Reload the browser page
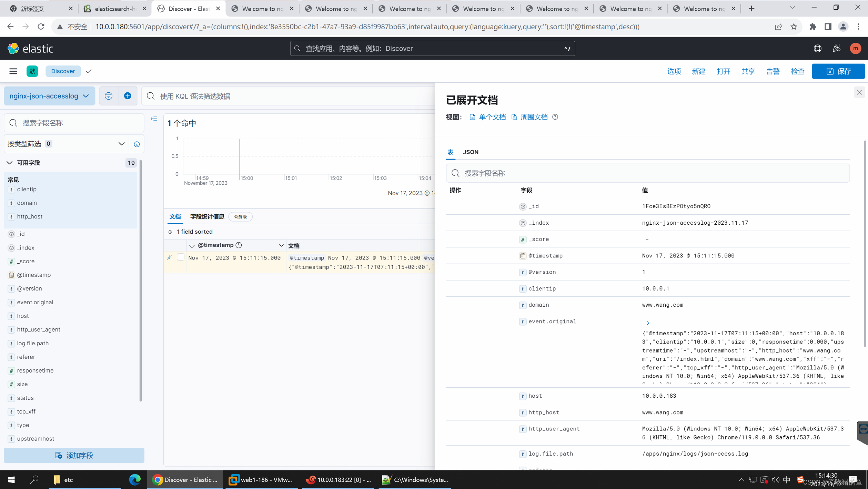The width and height of the screenshot is (868, 489). point(41,27)
